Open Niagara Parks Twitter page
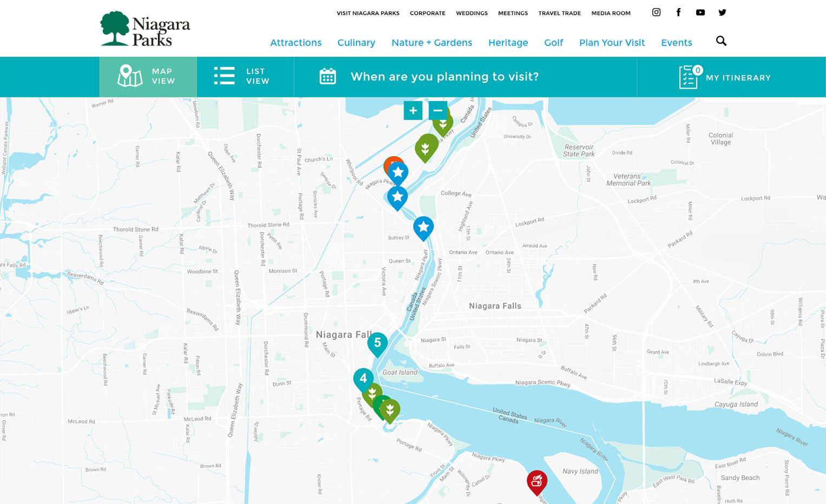The height and width of the screenshot is (504, 826). [x=722, y=12]
